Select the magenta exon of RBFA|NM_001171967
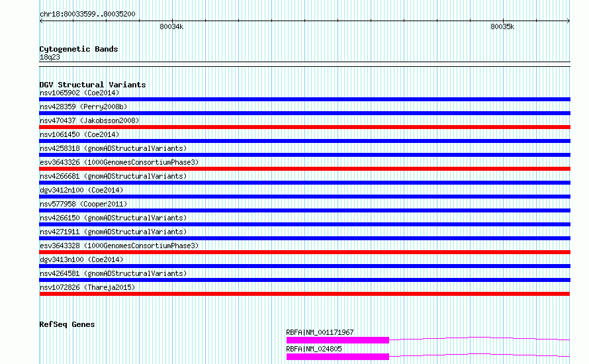The width and height of the screenshot is (589, 364). coord(338,340)
